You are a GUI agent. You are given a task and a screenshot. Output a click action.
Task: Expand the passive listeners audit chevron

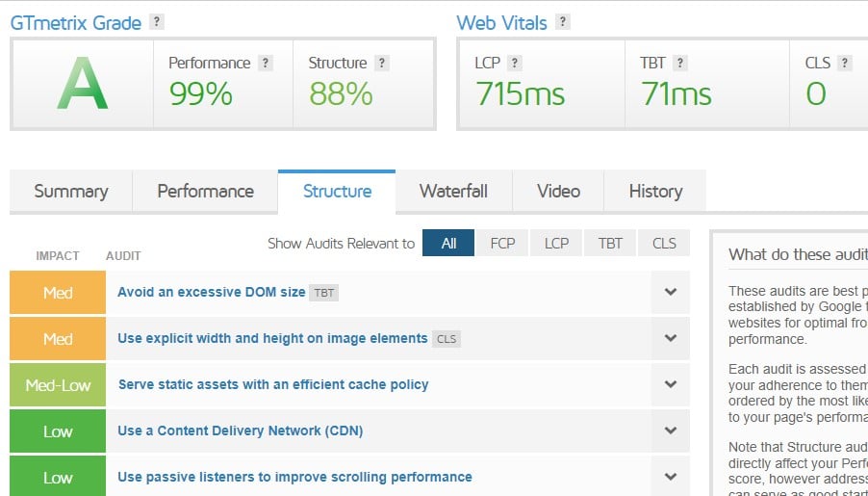pyautogui.click(x=671, y=477)
